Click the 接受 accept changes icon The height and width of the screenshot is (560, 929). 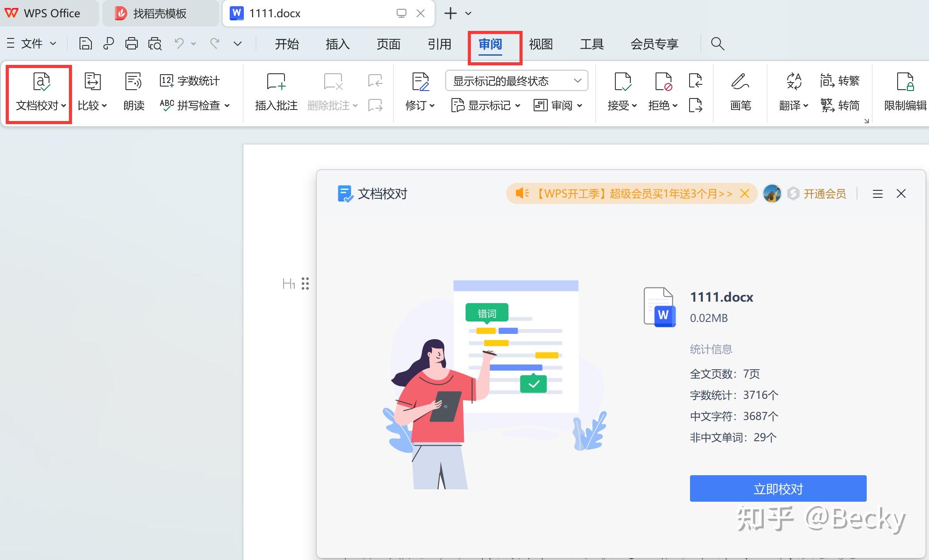622,82
